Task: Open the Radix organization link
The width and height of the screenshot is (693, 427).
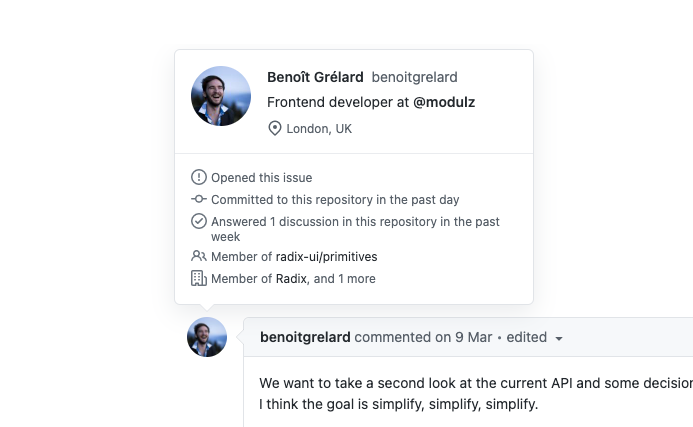Action: click(x=291, y=279)
